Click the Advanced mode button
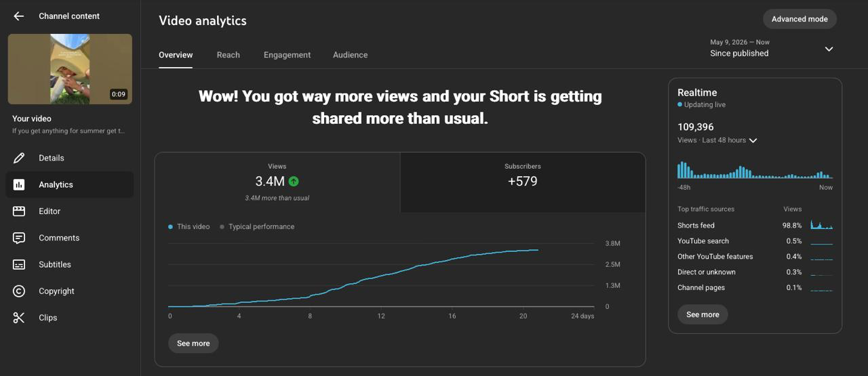 800,19
